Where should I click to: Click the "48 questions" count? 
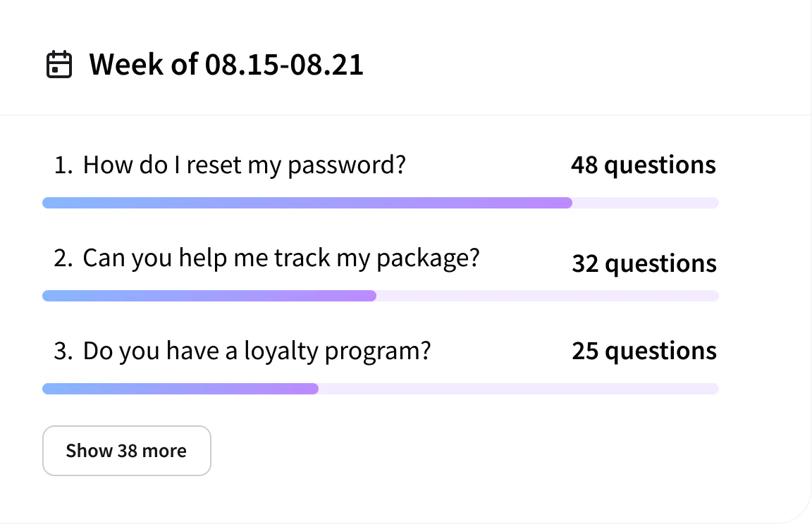point(643,165)
